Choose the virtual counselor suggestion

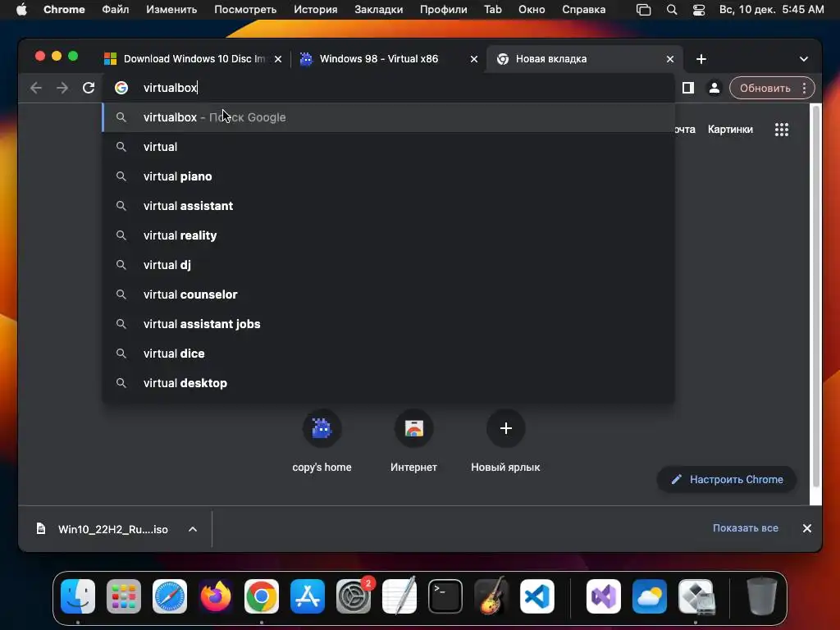tap(388, 294)
